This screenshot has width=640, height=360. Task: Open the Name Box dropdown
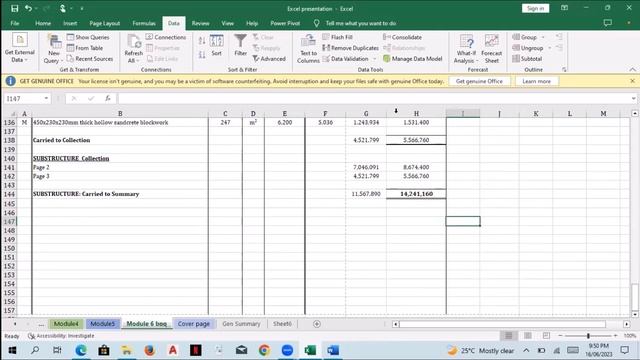[46, 98]
